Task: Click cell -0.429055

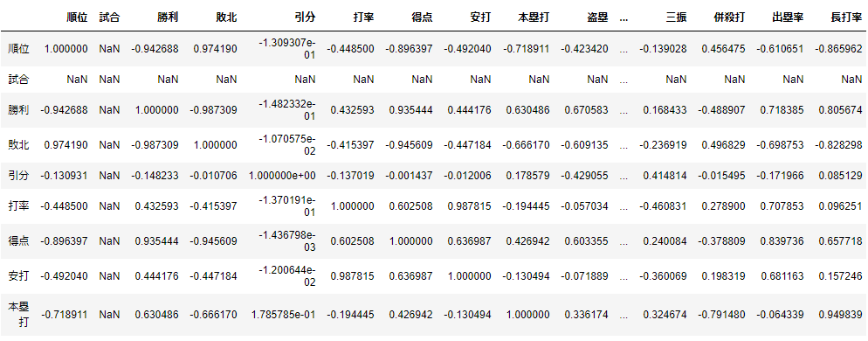Action: (x=584, y=175)
